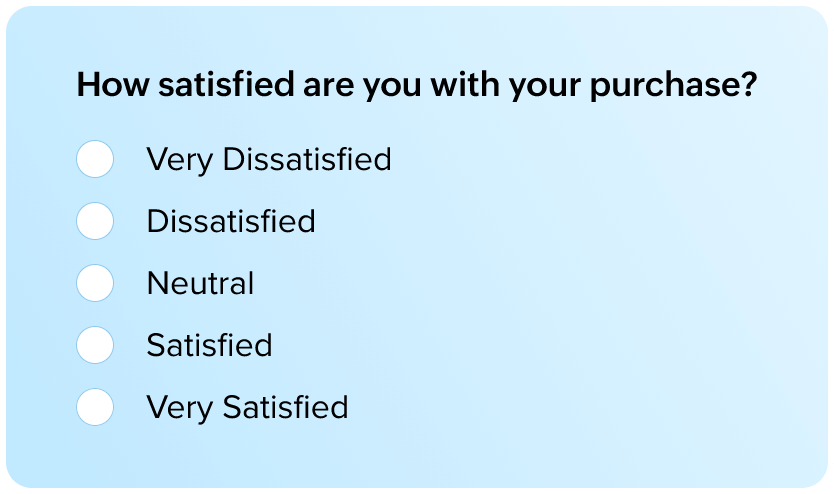
Task: Check the circle beside Dissatisfied
Action: click(95, 221)
